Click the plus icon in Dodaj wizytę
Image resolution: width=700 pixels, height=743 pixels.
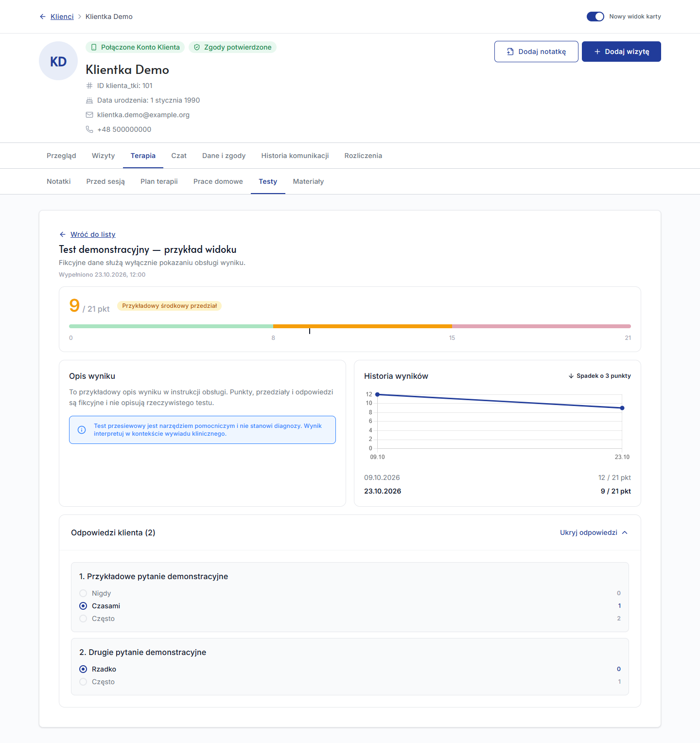pyautogui.click(x=597, y=52)
